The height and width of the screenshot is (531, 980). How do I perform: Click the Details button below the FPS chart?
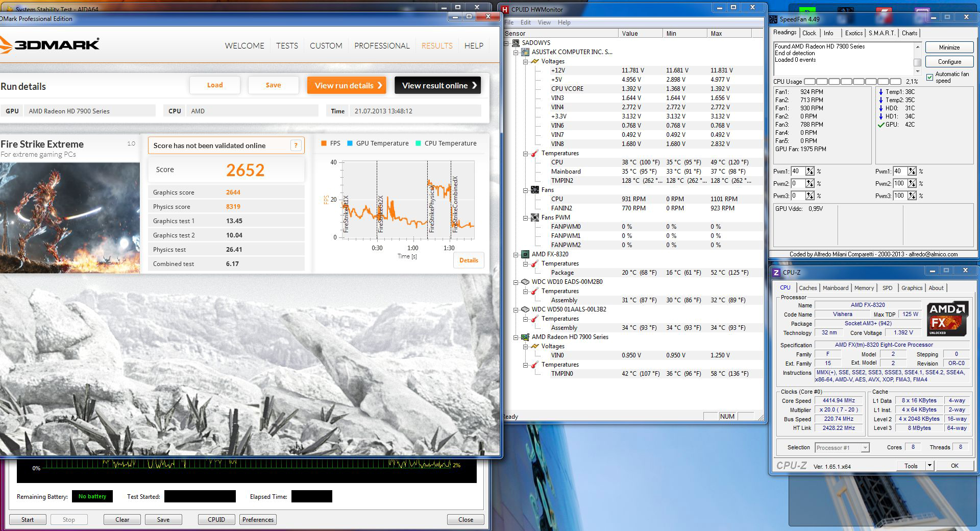469,260
